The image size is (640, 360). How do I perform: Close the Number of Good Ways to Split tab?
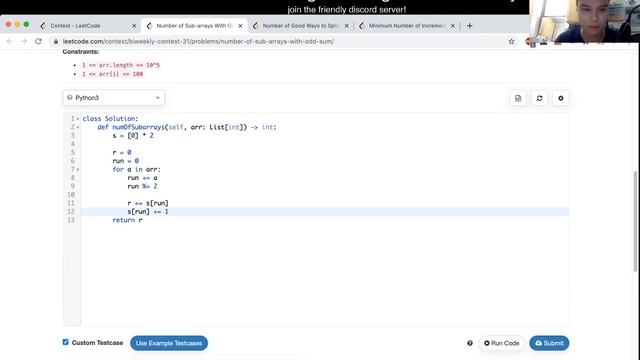347,26
